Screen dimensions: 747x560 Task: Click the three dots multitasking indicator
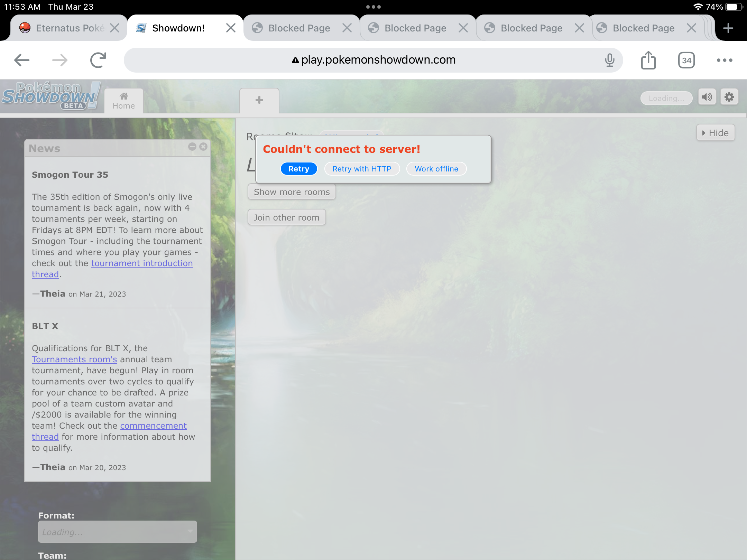tap(373, 7)
